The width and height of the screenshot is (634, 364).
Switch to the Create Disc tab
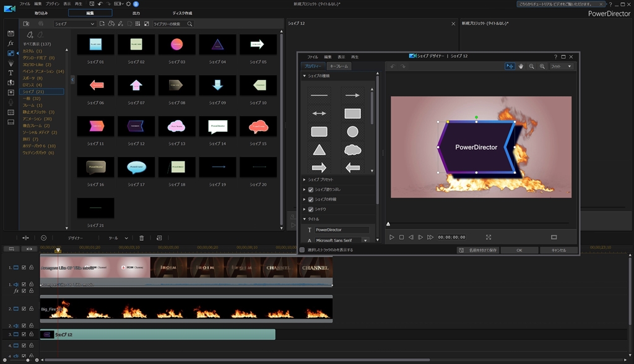182,13
